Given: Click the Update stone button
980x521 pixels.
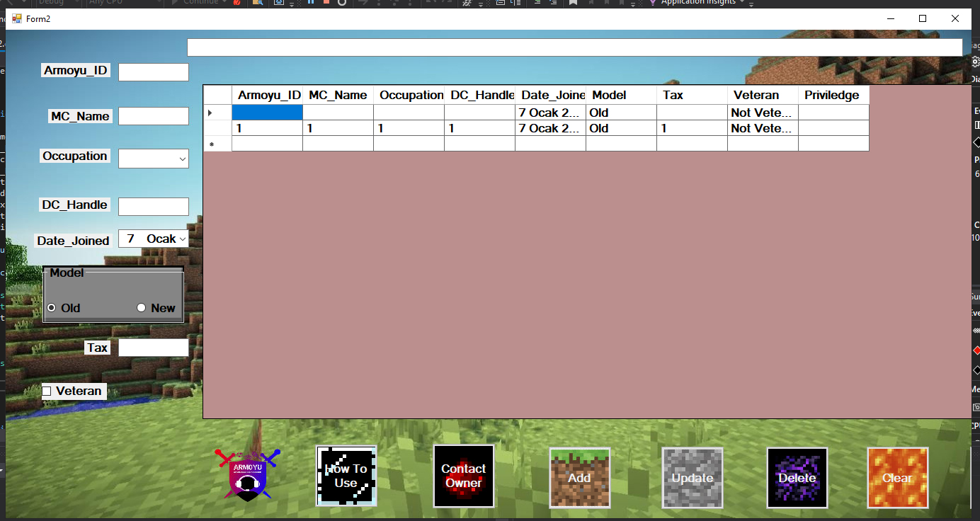Looking at the screenshot, I should pos(693,478).
